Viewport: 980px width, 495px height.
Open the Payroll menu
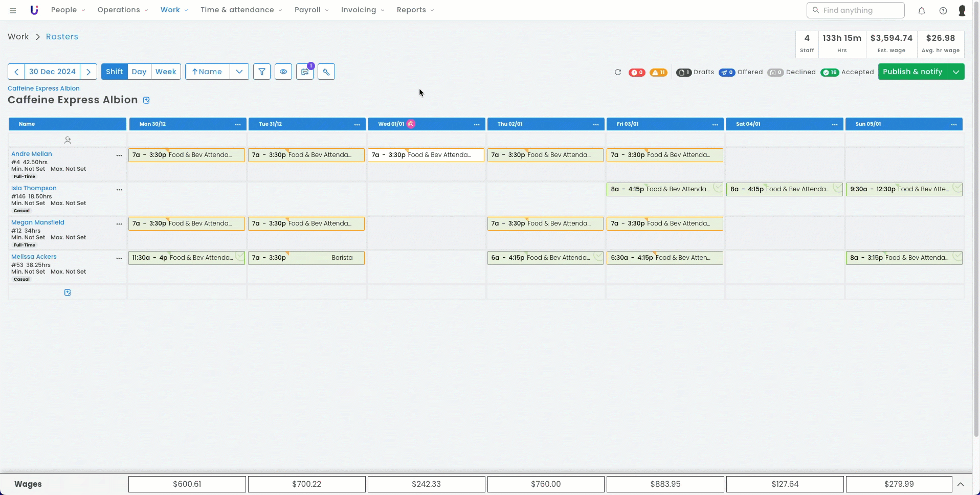311,10
